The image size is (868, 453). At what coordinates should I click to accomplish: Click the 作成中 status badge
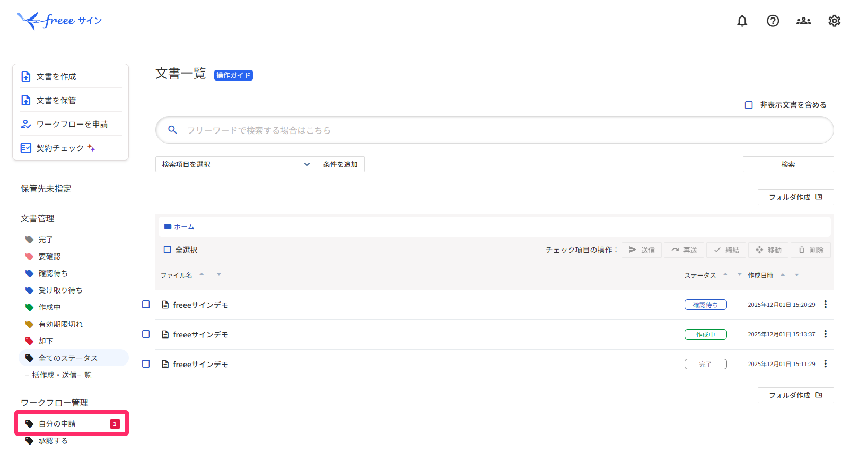coord(705,334)
